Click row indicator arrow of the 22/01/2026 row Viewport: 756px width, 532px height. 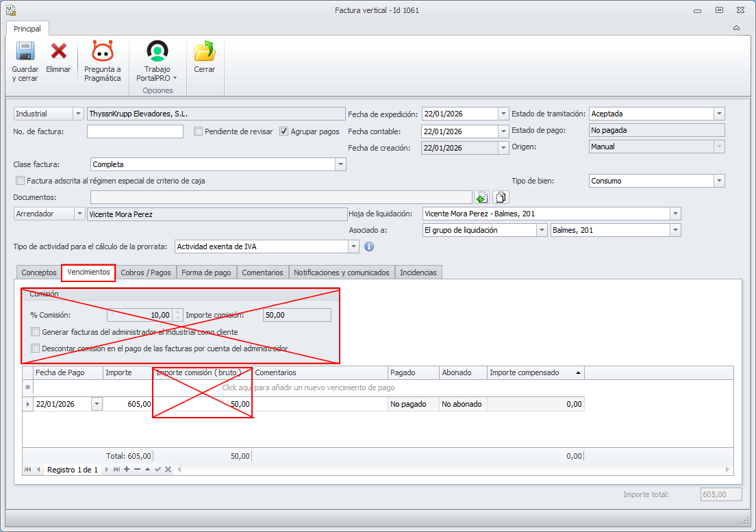pyautogui.click(x=27, y=404)
